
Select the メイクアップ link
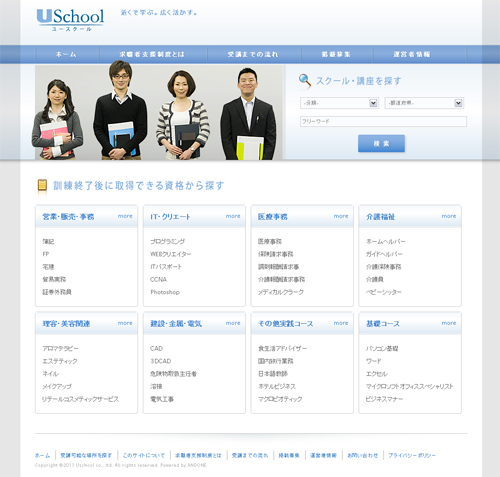pyautogui.click(x=57, y=386)
